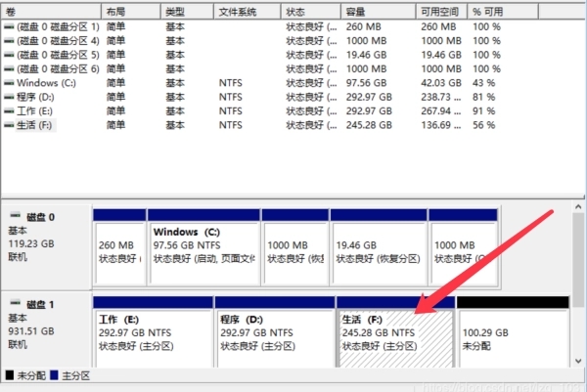The height and width of the screenshot is (392, 587).
Task: Click the drive icon beside 生活 (F:) row
Action: click(x=10, y=125)
